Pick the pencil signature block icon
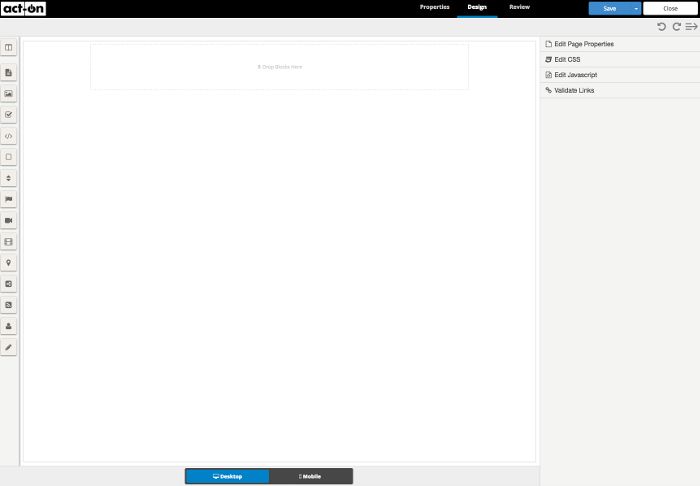Screen dimensions: 700x486 (8, 347)
